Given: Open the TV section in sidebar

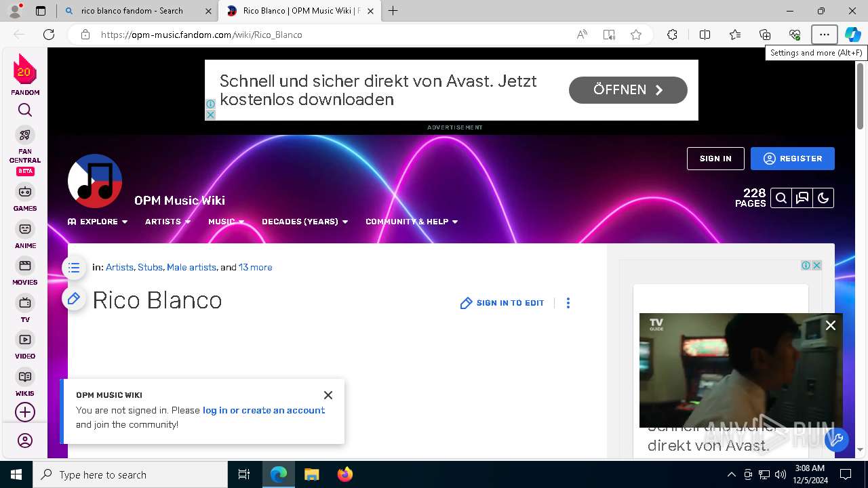Looking at the screenshot, I should point(25,308).
